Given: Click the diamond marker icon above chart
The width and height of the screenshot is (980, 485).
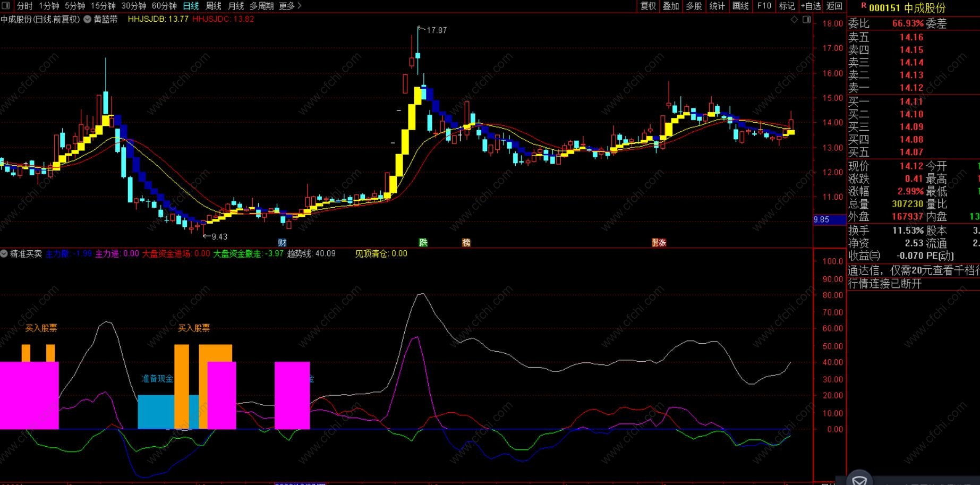Looking at the screenshot, I should [795, 19].
